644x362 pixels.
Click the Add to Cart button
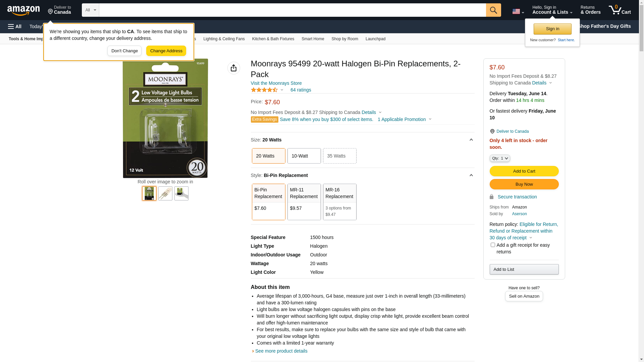tap(524, 171)
